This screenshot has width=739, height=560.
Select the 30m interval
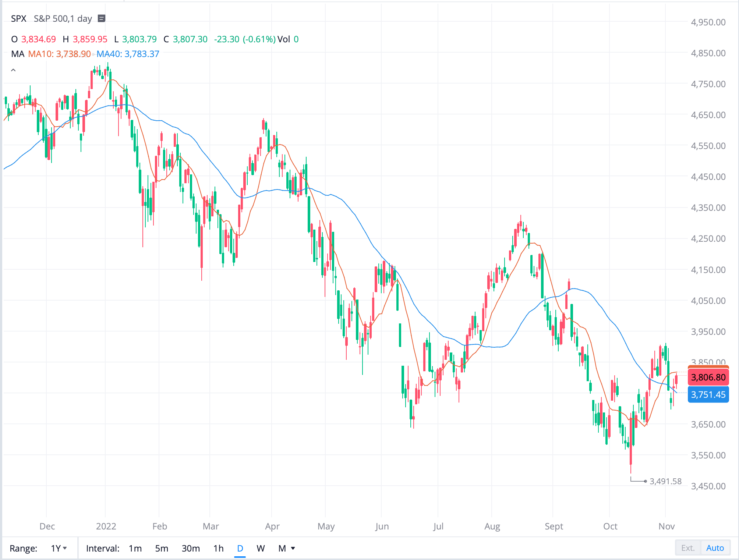(191, 548)
